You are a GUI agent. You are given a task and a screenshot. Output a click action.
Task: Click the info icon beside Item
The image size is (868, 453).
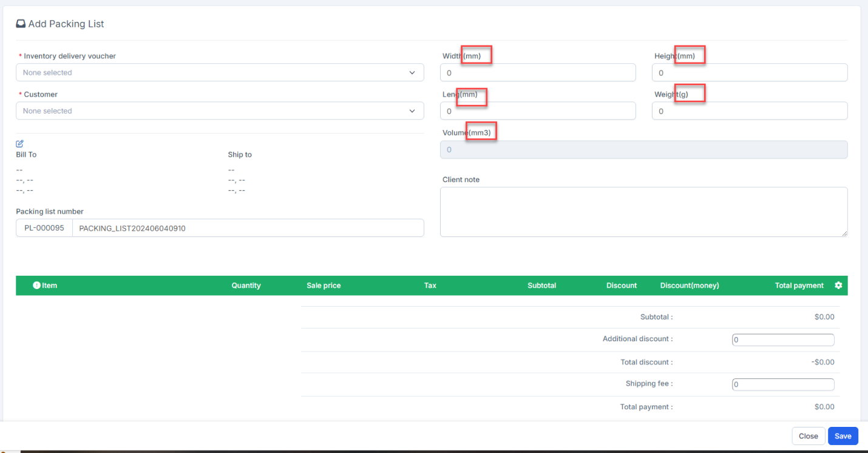(x=36, y=285)
